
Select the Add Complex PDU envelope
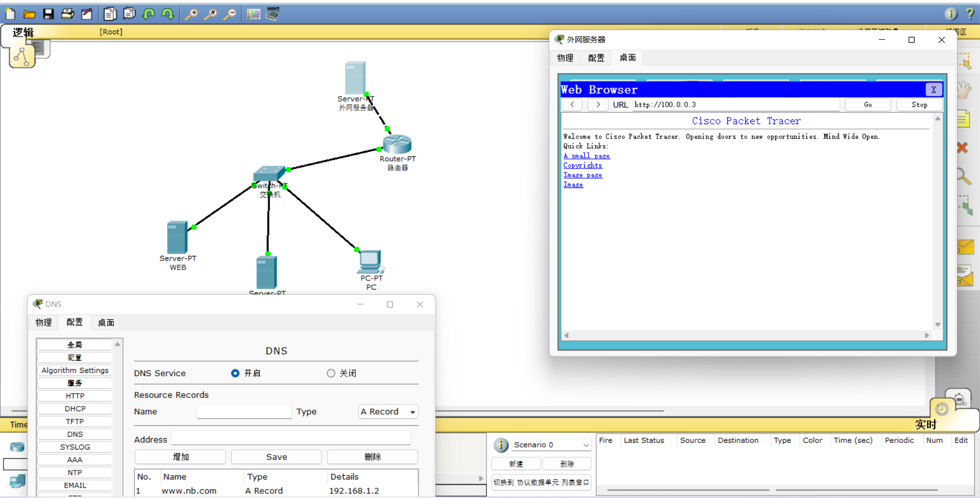pyautogui.click(x=965, y=276)
